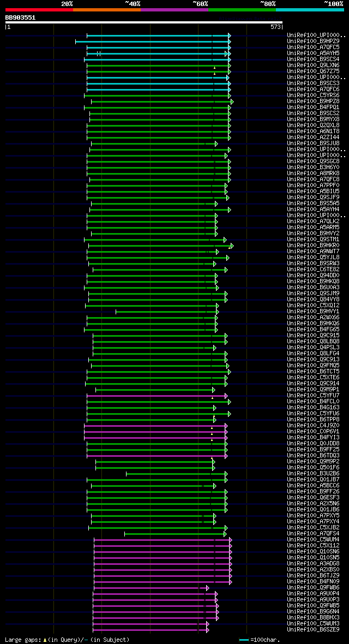The height and width of the screenshot is (644, 349).
Task: Open hit UniRef100_B9SCS4
Action: click(313, 59)
